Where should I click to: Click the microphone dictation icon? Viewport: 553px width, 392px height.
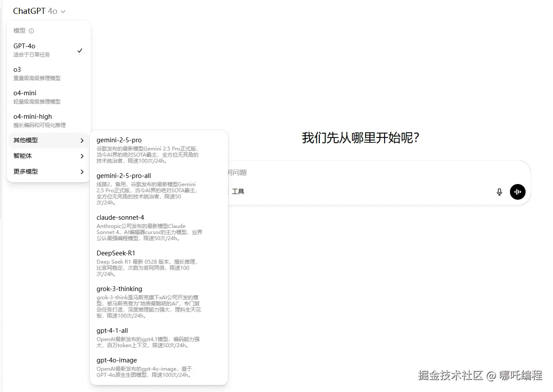coord(499,192)
